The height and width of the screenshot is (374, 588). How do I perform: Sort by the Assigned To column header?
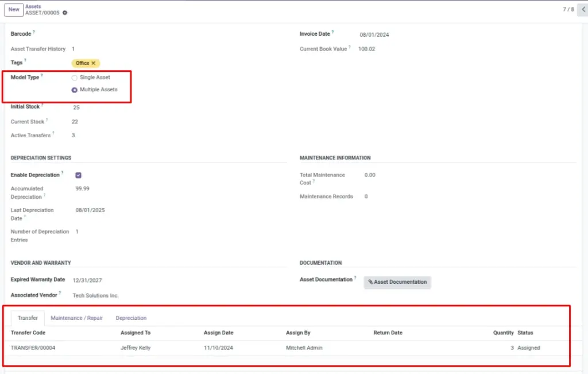136,333
